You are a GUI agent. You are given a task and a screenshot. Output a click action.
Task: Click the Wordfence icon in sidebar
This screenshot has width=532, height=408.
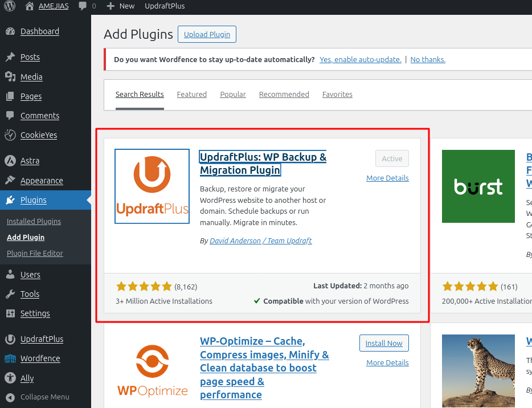pos(10,358)
